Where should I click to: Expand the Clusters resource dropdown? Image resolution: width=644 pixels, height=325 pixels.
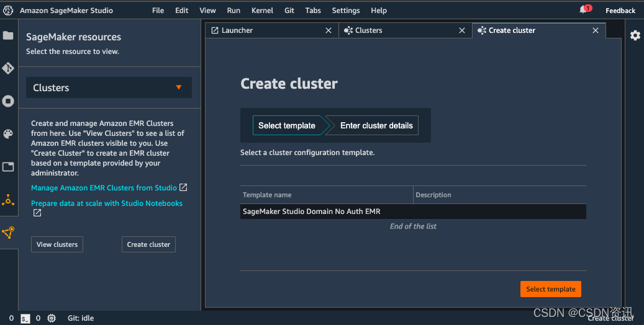pos(109,87)
